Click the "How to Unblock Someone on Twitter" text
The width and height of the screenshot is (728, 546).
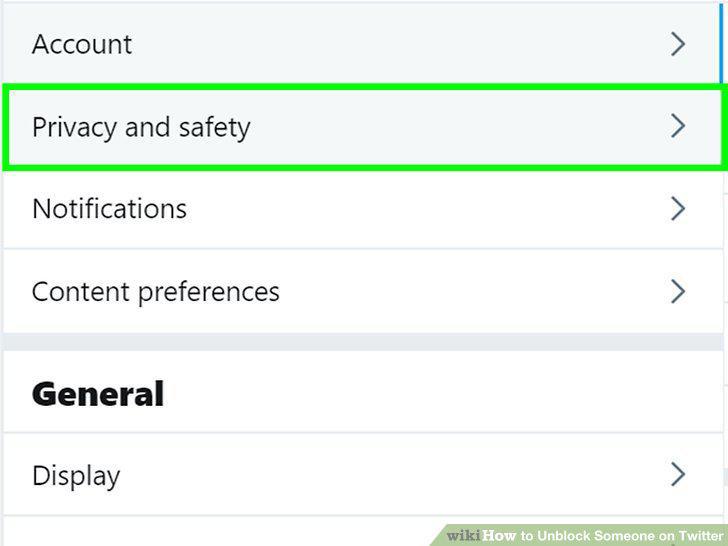[603, 536]
